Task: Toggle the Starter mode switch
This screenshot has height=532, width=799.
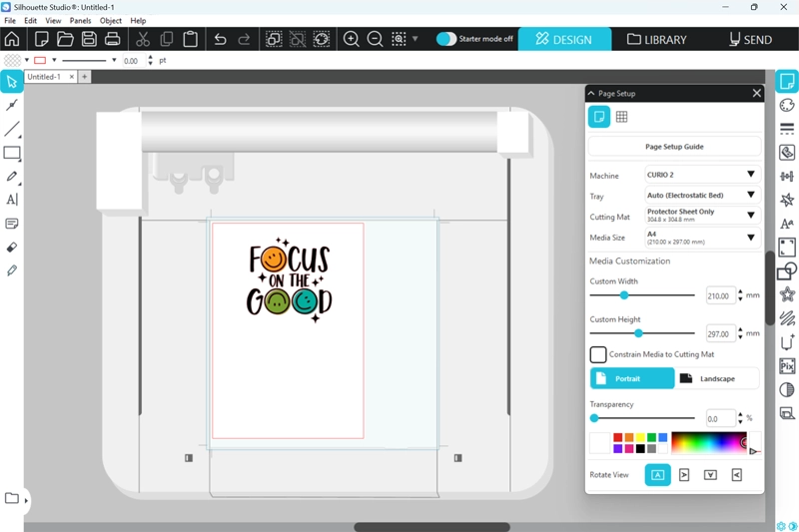Action: coord(446,39)
